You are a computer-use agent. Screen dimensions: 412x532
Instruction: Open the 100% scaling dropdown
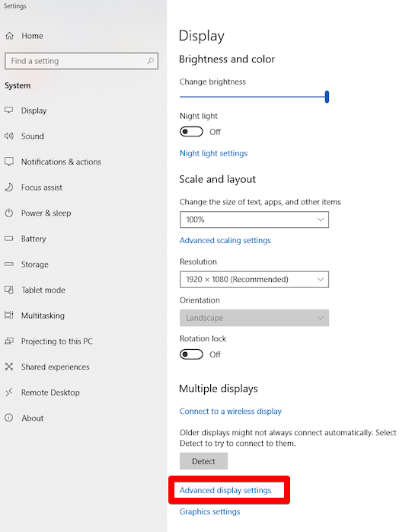pos(254,220)
